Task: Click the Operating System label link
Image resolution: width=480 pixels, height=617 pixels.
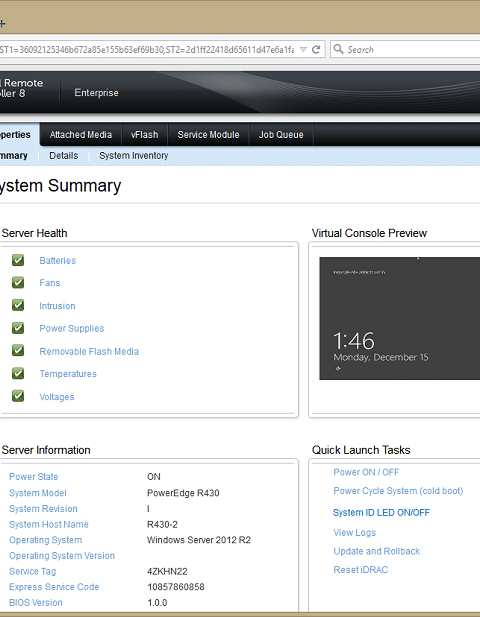Action: pyautogui.click(x=46, y=540)
